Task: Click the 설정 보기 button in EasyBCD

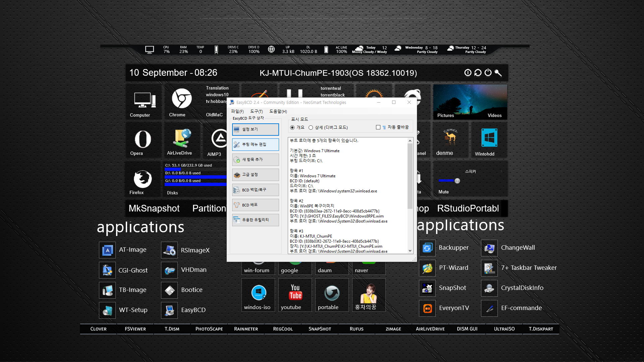Action: pos(255,129)
